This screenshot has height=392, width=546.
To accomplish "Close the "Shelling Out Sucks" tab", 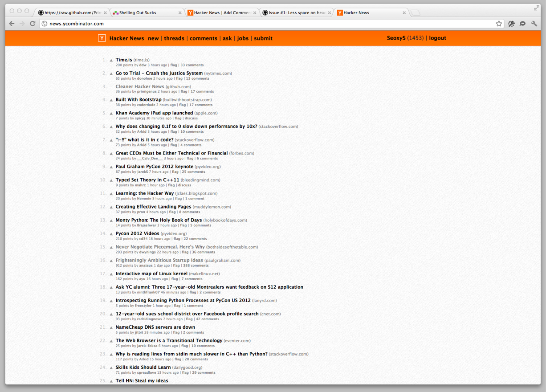I will point(180,13).
